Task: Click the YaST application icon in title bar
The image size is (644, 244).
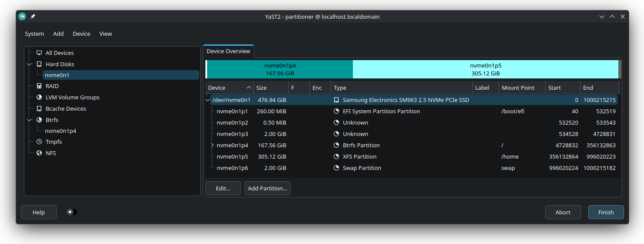Action: click(22, 17)
